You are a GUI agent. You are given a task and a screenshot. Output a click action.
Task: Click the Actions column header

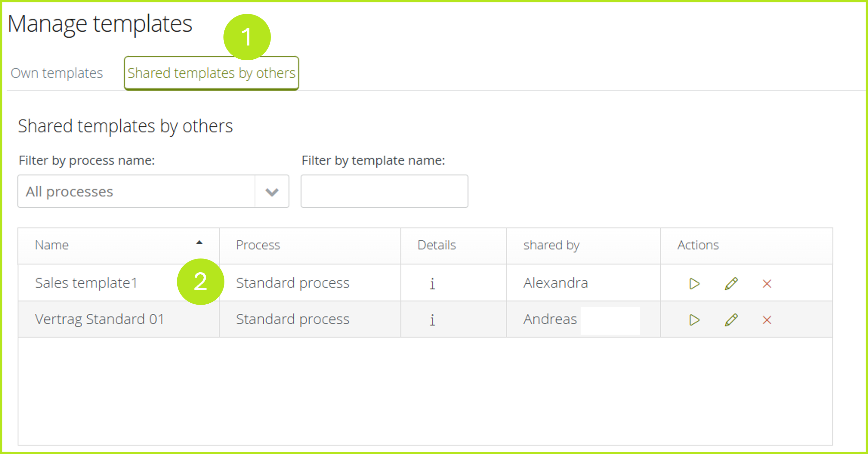point(698,245)
